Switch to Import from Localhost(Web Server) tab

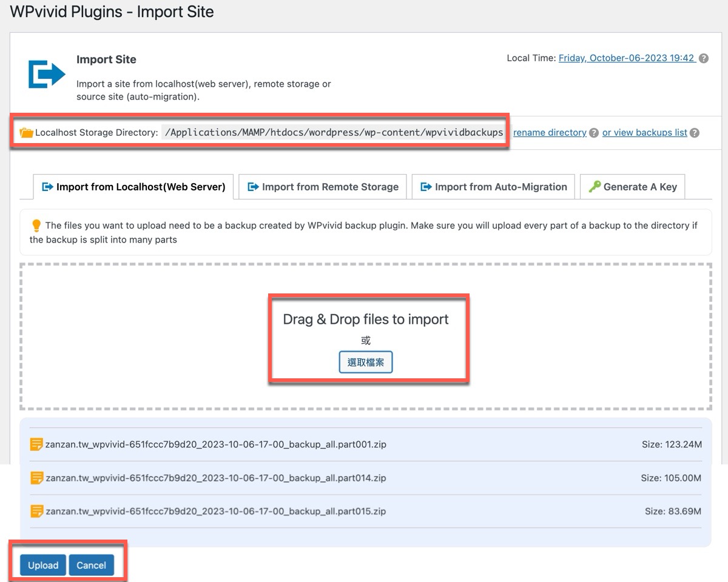(133, 187)
